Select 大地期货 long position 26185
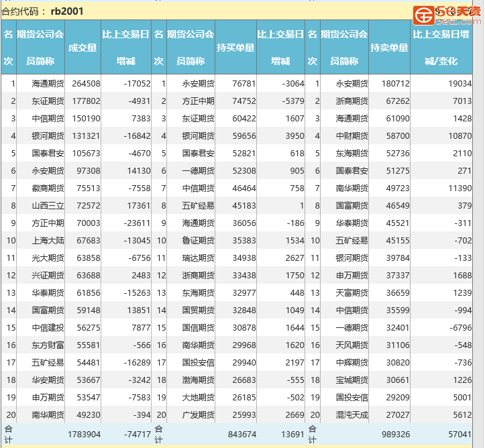The image size is (485, 448). point(244,397)
